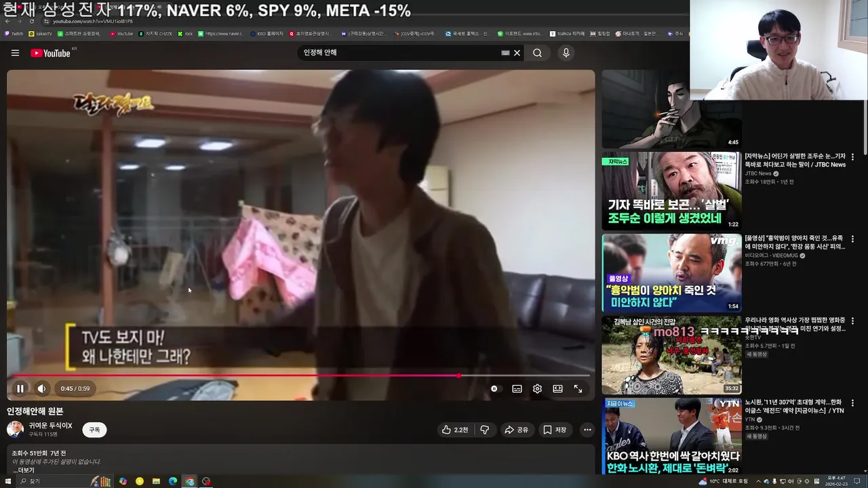Open JTBC 조두순 video title link
This screenshot has width=868, height=488.
tap(795, 160)
